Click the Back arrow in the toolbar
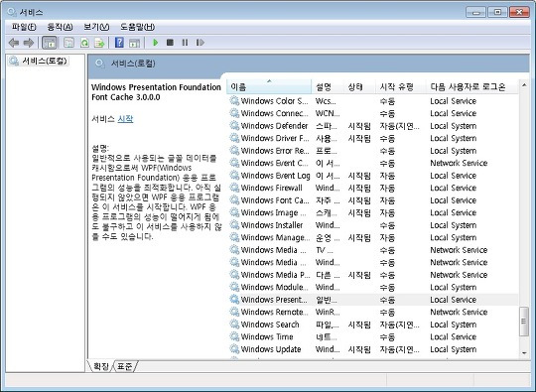 pos(14,43)
